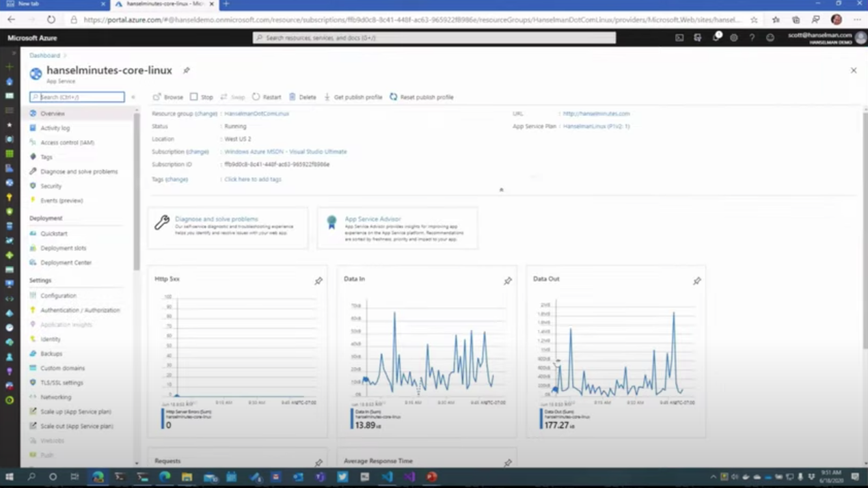Open the Activity log in the sidebar
Screen dimensions: 868x488
coord(55,128)
